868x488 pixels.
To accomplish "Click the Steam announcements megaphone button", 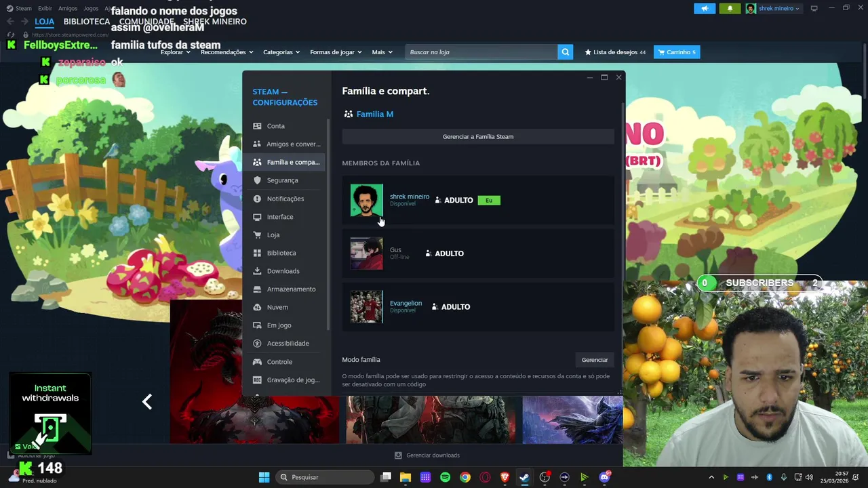I will click(705, 9).
